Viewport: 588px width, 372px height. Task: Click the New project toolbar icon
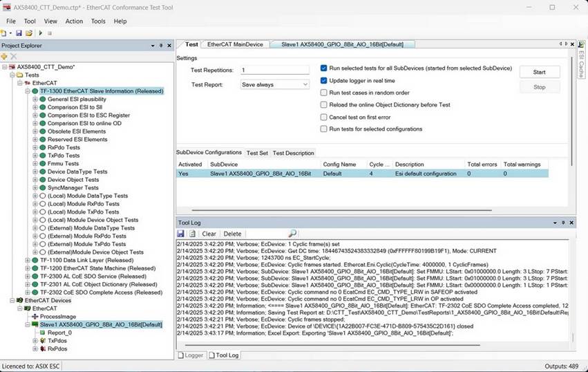click(3, 33)
